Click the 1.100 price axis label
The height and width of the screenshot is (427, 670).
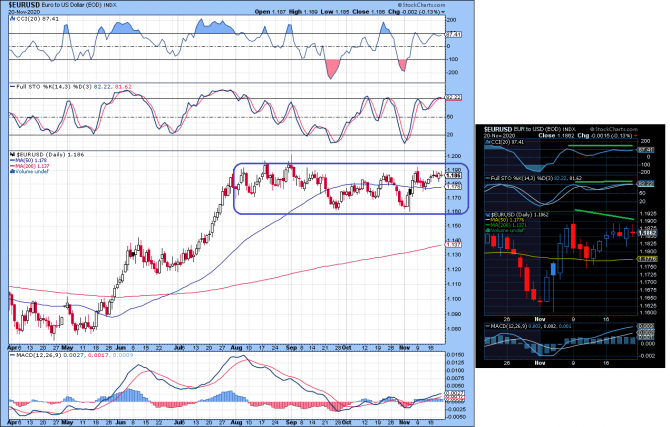coord(454,299)
